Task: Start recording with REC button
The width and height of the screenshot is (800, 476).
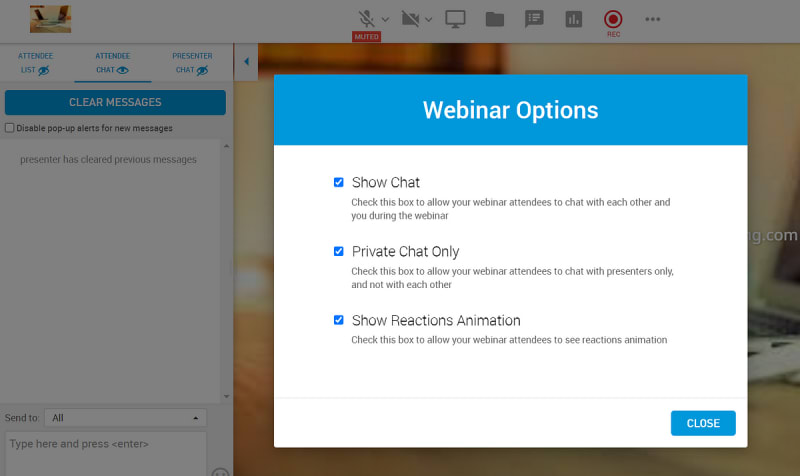Action: (x=613, y=19)
